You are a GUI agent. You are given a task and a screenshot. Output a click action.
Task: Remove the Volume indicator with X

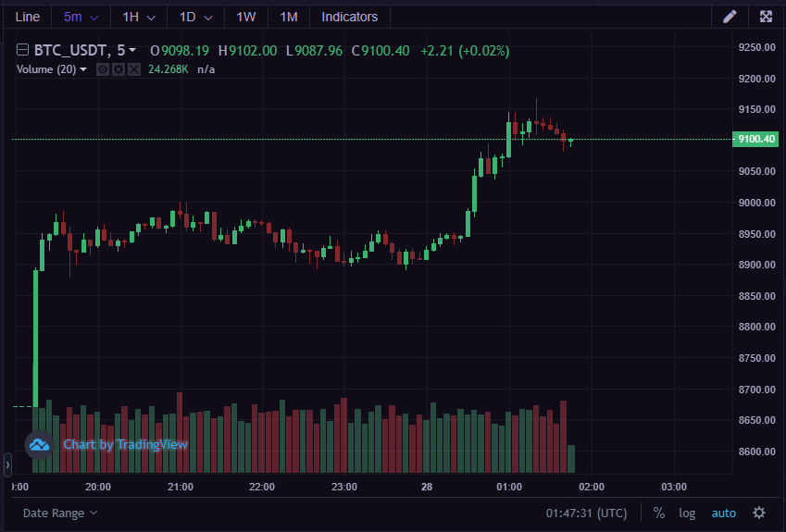(134, 69)
